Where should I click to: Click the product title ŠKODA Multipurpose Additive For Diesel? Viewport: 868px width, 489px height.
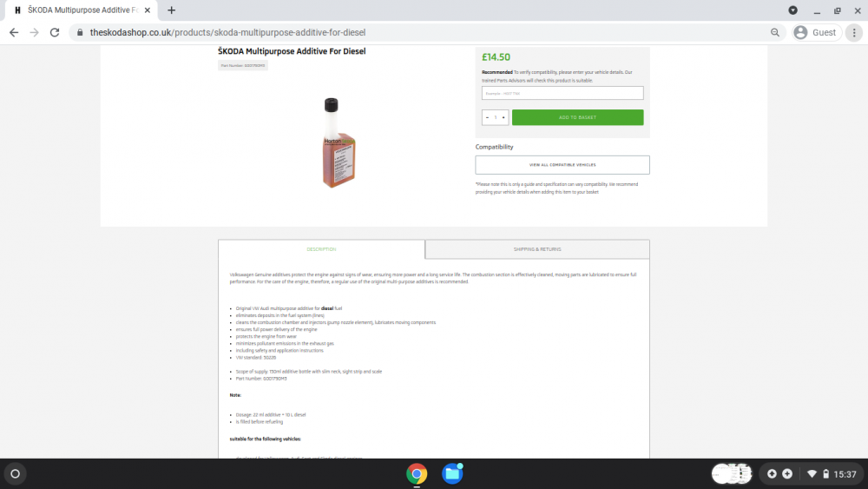292,51
